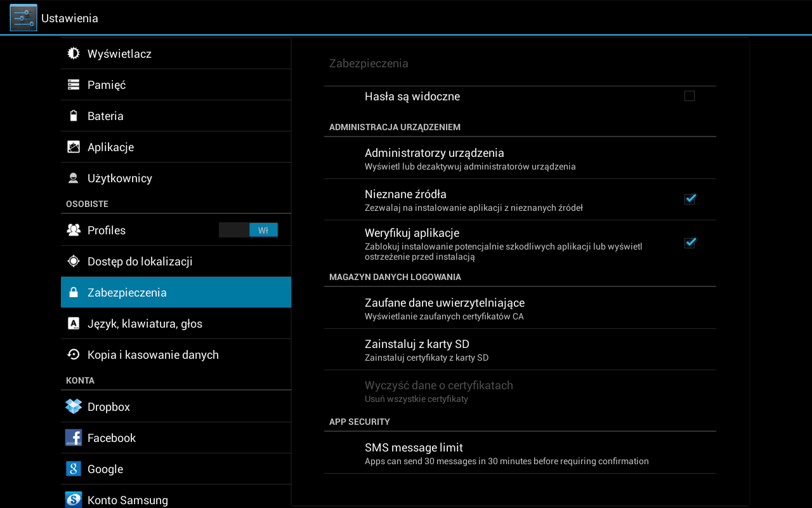812x508 pixels.
Task: Open Kopia i kasowanie danych
Action: (x=153, y=355)
